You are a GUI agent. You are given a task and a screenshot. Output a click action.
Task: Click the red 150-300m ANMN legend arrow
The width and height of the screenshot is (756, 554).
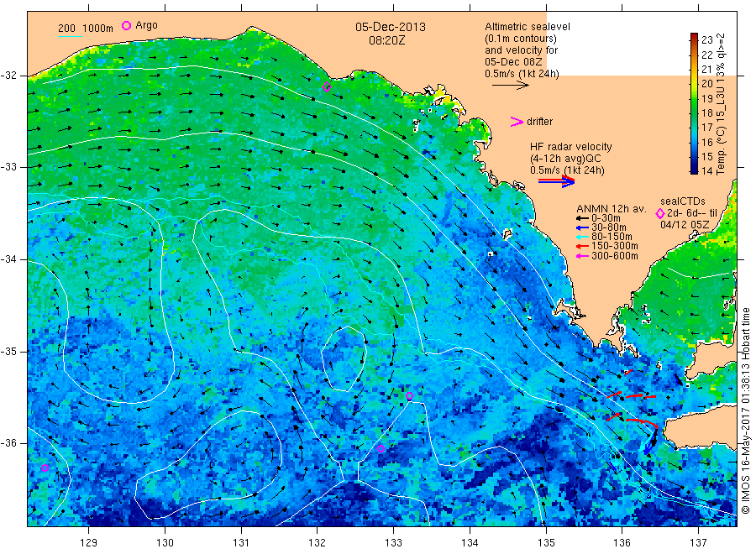point(583,246)
